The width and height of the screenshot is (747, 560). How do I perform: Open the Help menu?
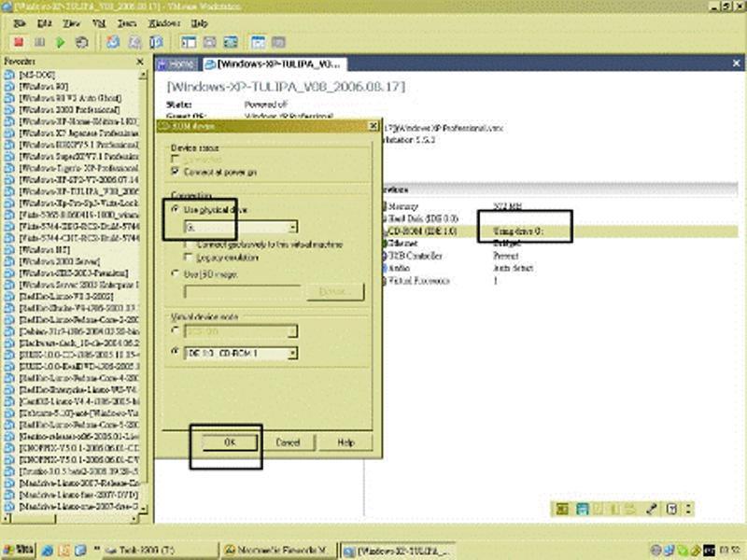tap(199, 23)
